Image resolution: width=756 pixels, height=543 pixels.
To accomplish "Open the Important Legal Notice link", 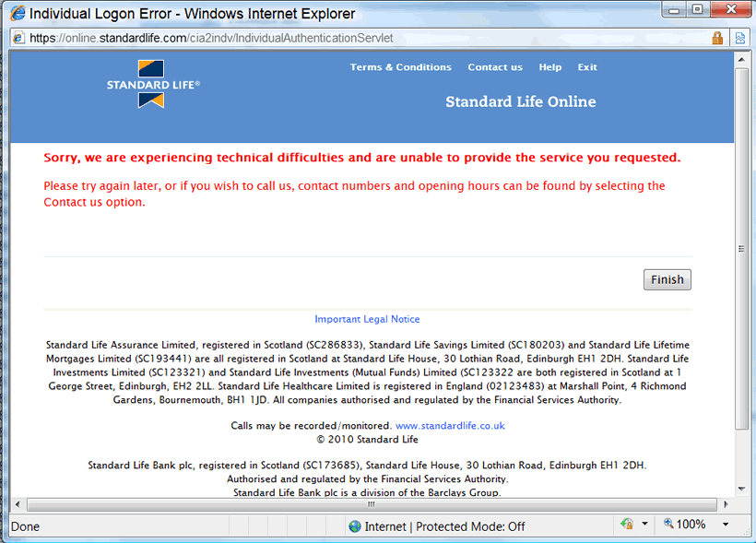I will 367,319.
